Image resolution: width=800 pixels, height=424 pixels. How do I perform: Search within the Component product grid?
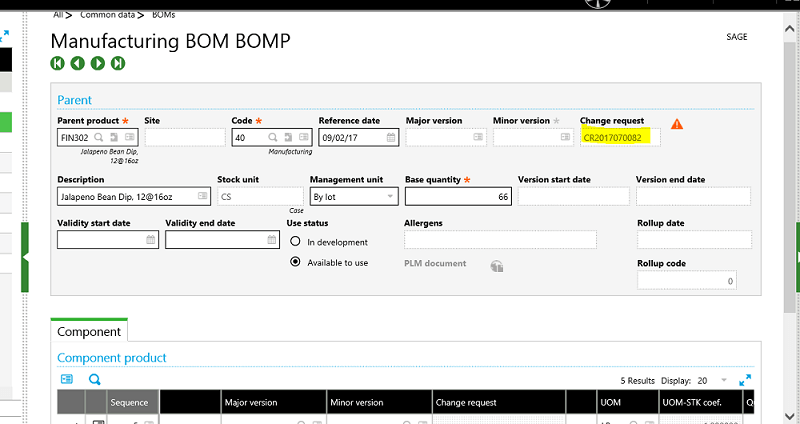coord(95,380)
